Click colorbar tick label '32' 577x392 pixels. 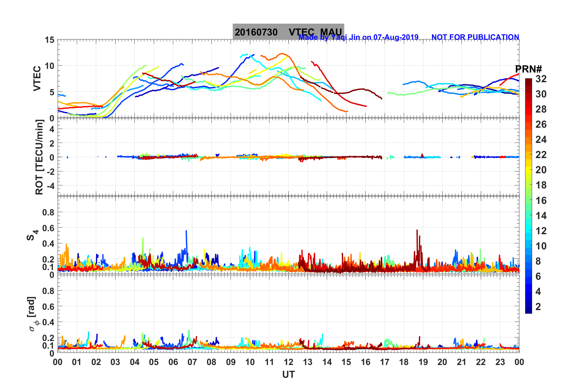(x=541, y=79)
